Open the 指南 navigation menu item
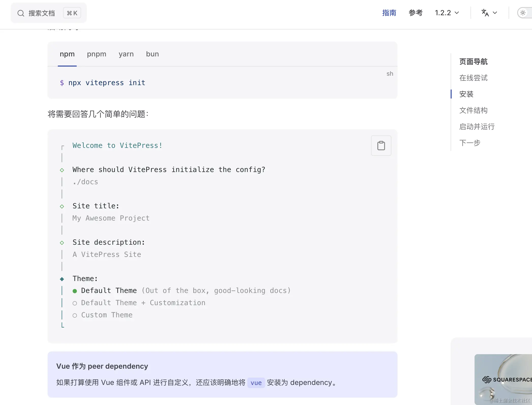 [x=389, y=13]
